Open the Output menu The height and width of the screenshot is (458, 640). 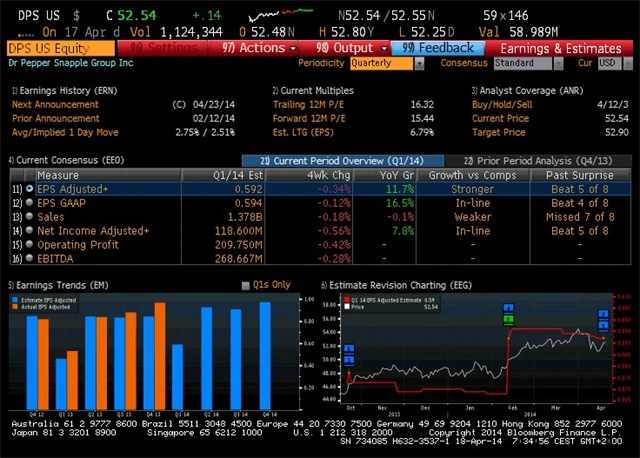(344, 48)
